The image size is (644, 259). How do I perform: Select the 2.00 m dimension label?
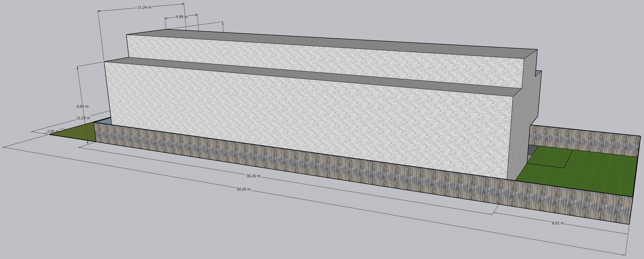[53, 131]
